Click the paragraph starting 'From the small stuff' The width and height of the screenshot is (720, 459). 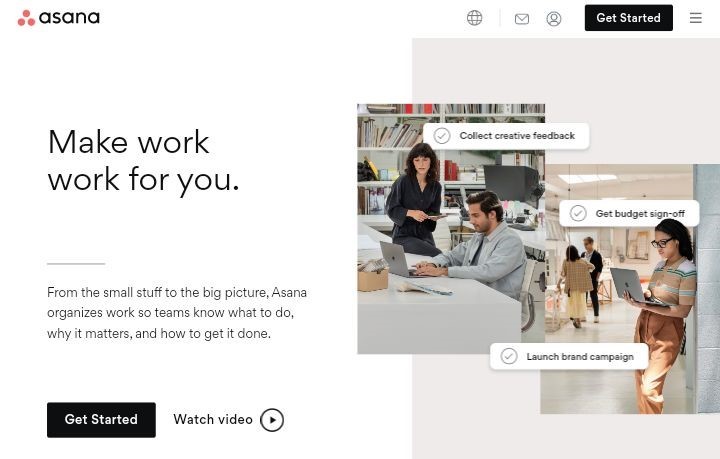(177, 313)
